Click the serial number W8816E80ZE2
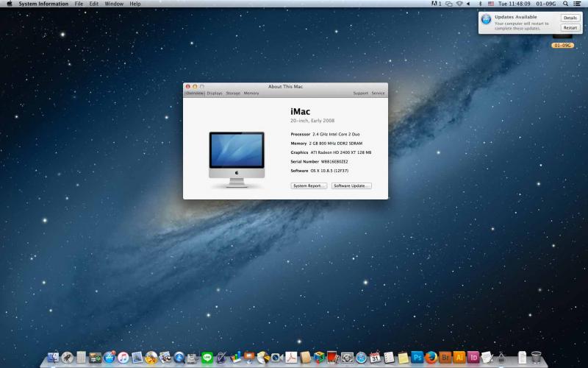588x368 pixels. click(334, 161)
